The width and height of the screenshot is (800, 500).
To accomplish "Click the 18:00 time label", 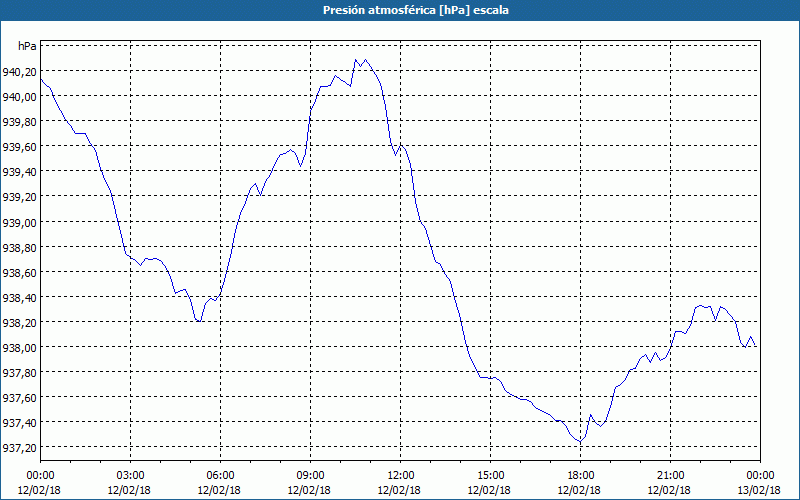I will click(x=580, y=476).
